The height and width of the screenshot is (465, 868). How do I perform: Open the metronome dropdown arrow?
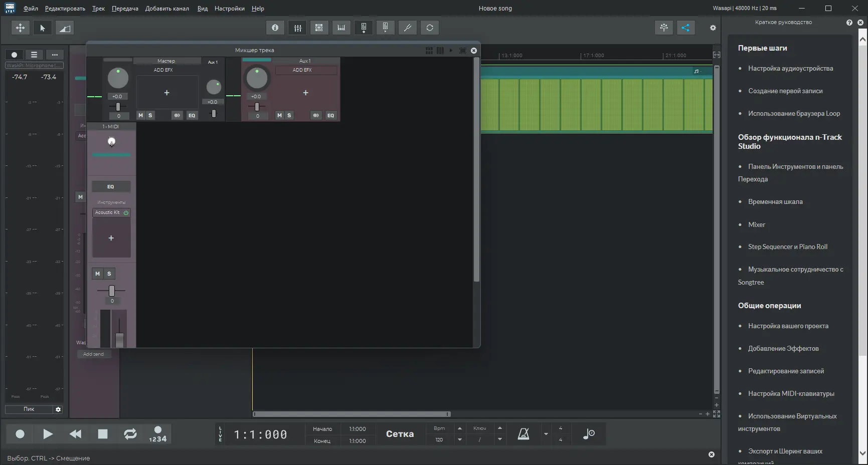pos(546,434)
